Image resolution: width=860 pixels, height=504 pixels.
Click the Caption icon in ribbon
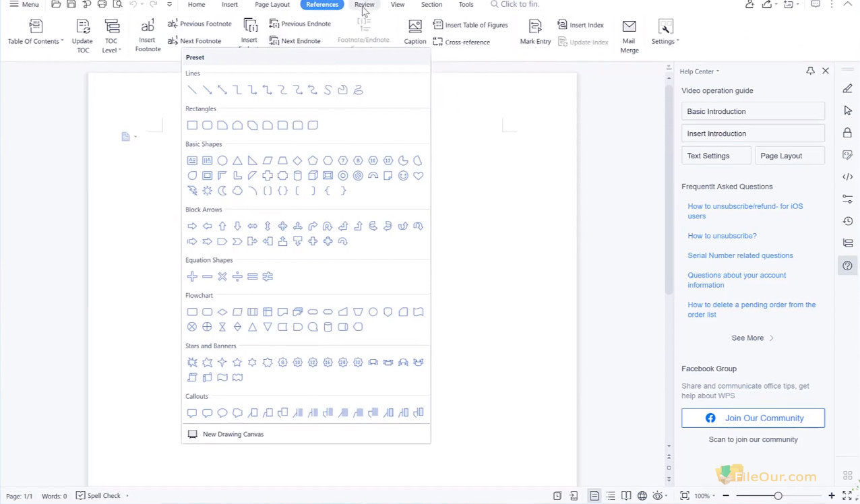(414, 27)
